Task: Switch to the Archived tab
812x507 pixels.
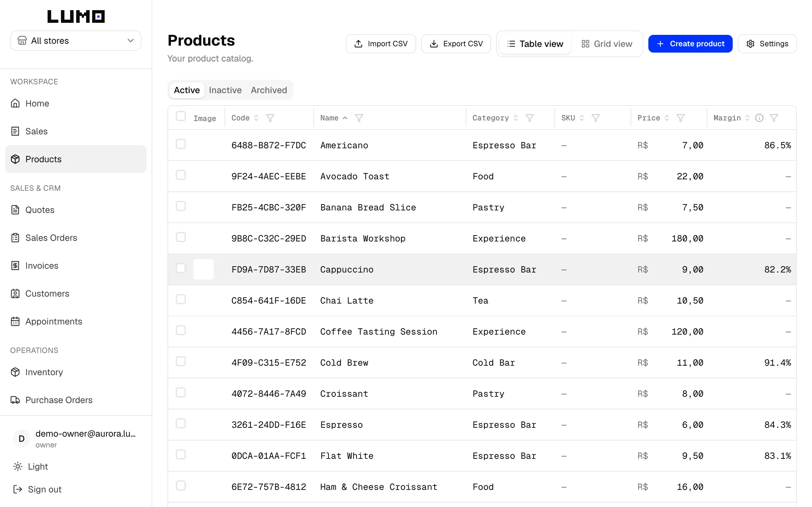Action: point(269,90)
